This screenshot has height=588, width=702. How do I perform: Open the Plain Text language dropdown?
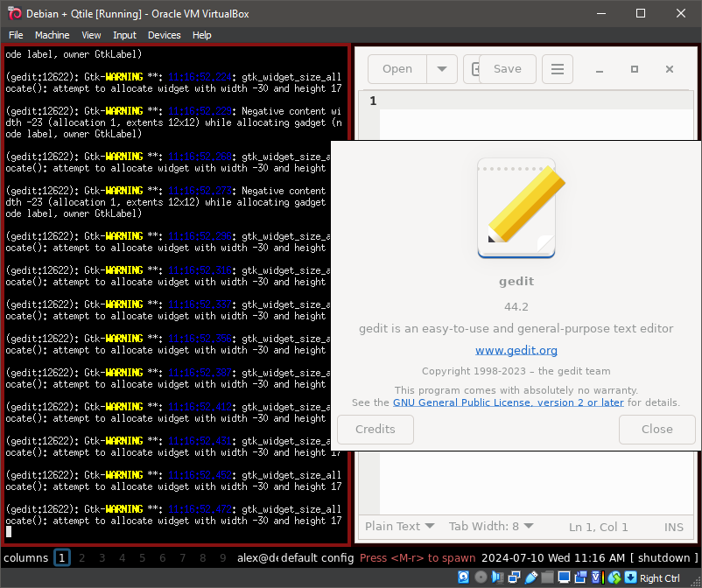[x=399, y=527]
